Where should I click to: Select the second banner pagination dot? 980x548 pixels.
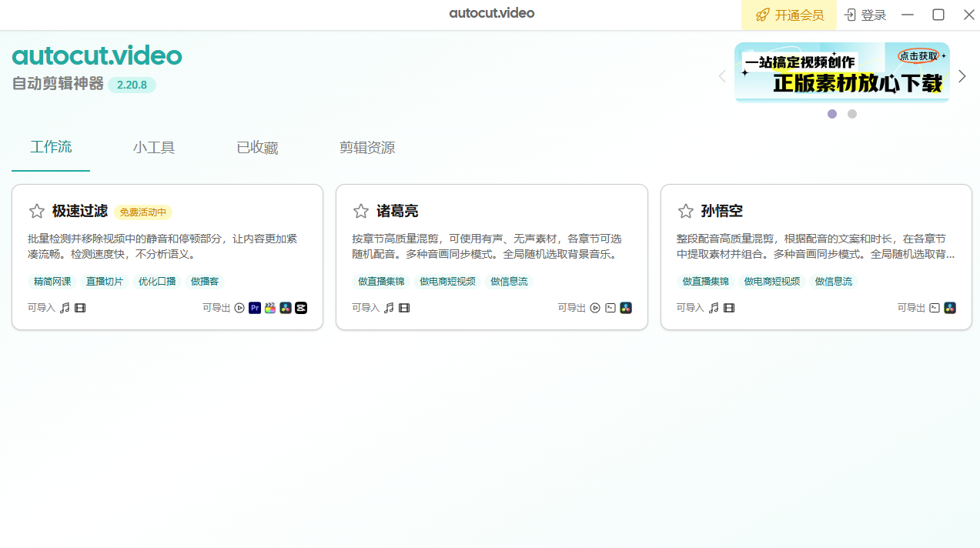851,114
